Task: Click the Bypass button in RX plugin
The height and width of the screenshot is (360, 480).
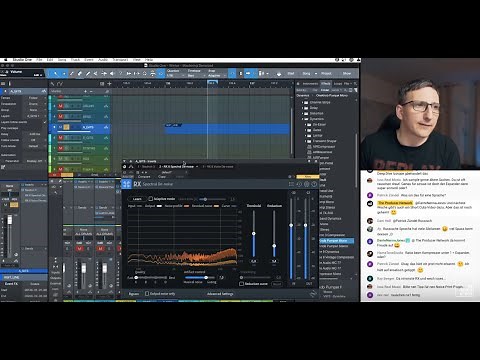Action: (133, 294)
